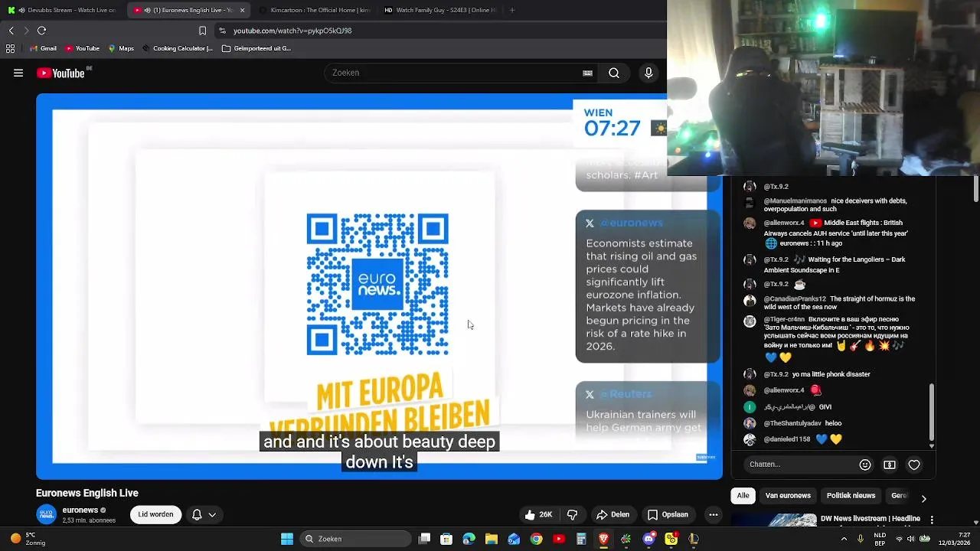
Task: Click the Windows taskbar Zoeken search box
Action: [355, 539]
